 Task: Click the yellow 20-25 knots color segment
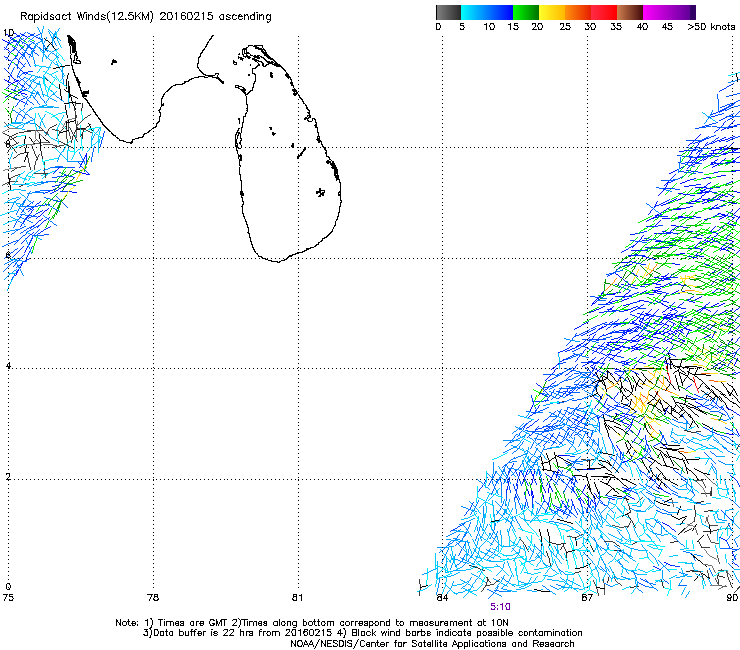tap(552, 12)
